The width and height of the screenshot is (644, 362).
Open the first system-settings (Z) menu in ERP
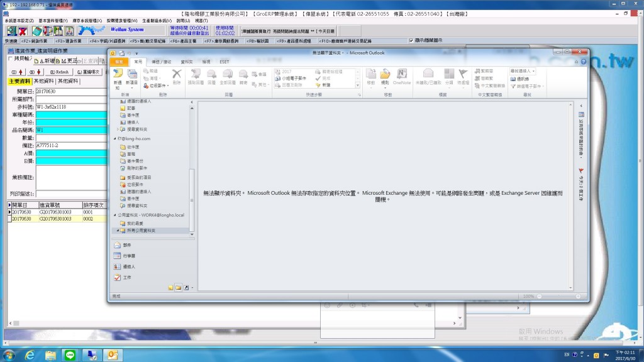tap(19, 21)
